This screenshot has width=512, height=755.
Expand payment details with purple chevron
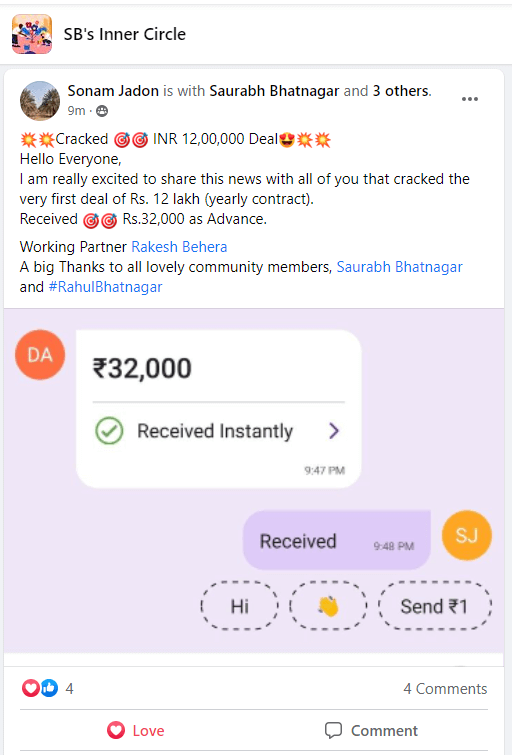[334, 430]
